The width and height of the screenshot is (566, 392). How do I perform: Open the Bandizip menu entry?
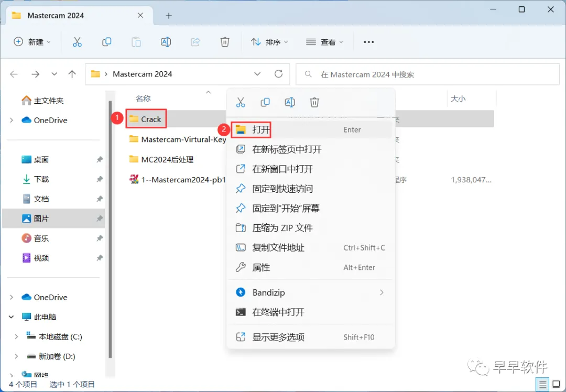pyautogui.click(x=310, y=292)
